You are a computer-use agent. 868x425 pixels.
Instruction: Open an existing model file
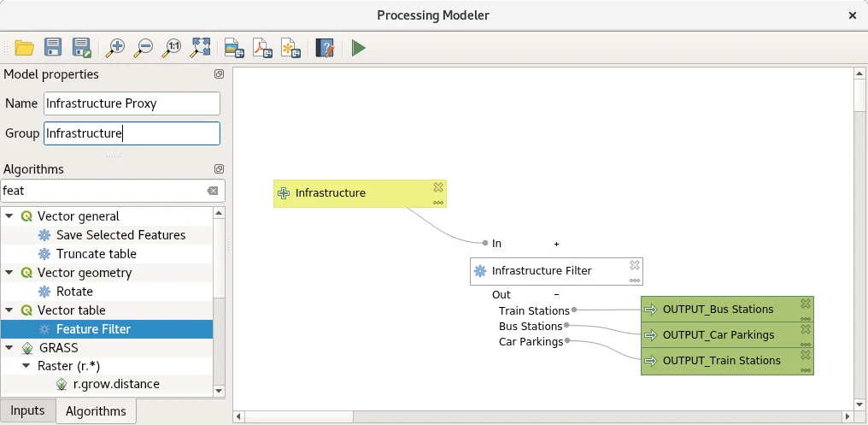24,48
